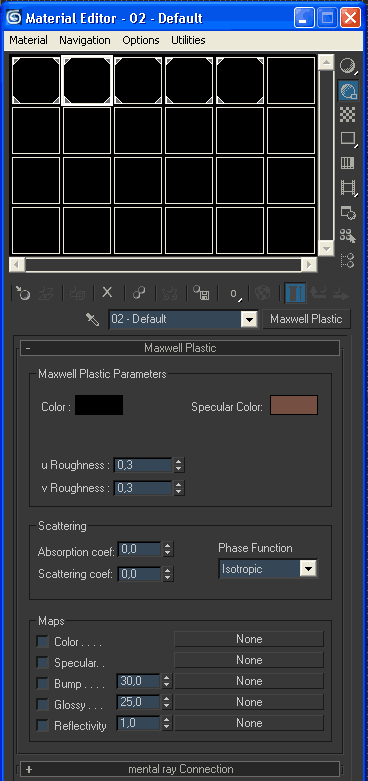
Task: Enable the Reflectivity map checkbox
Action: (x=42, y=726)
